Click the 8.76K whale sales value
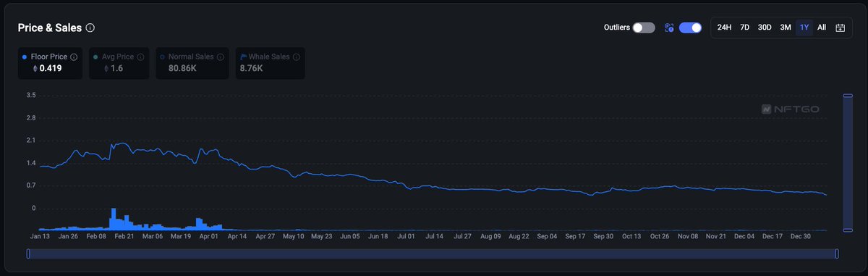This screenshot has width=868, height=276. [252, 69]
